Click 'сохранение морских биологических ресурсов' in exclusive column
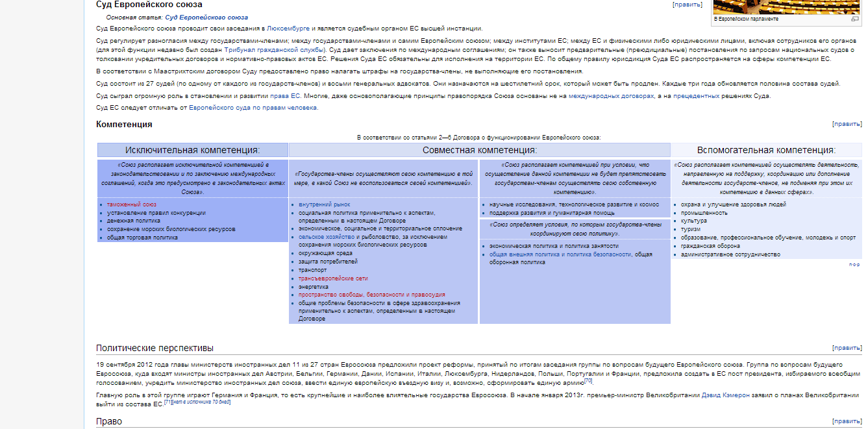The image size is (868, 429). (171, 230)
